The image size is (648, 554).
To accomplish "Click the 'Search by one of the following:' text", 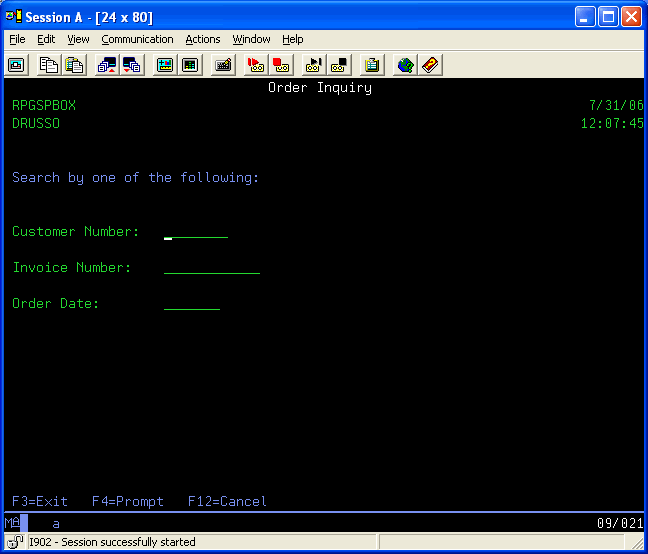I will point(136,178).
